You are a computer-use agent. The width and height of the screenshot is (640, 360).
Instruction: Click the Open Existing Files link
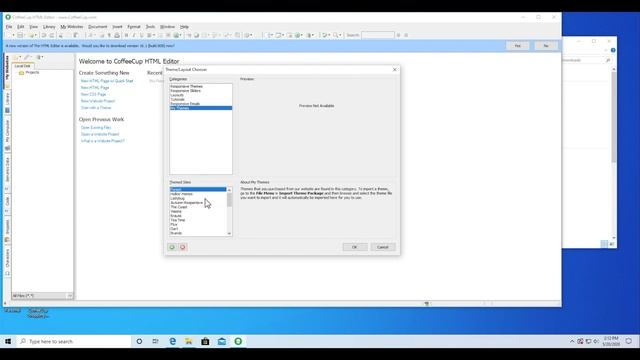tap(96, 127)
